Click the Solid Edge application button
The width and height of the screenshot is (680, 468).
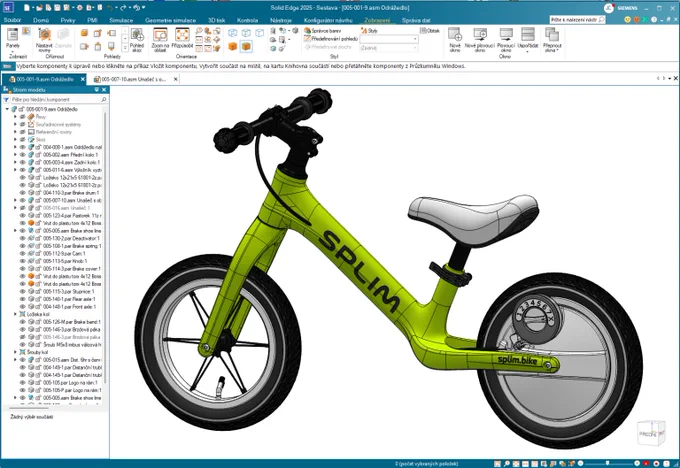[8, 7]
